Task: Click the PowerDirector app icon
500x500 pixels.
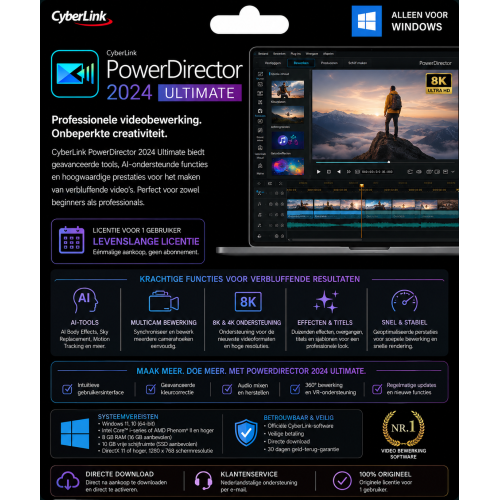Action: point(75,74)
